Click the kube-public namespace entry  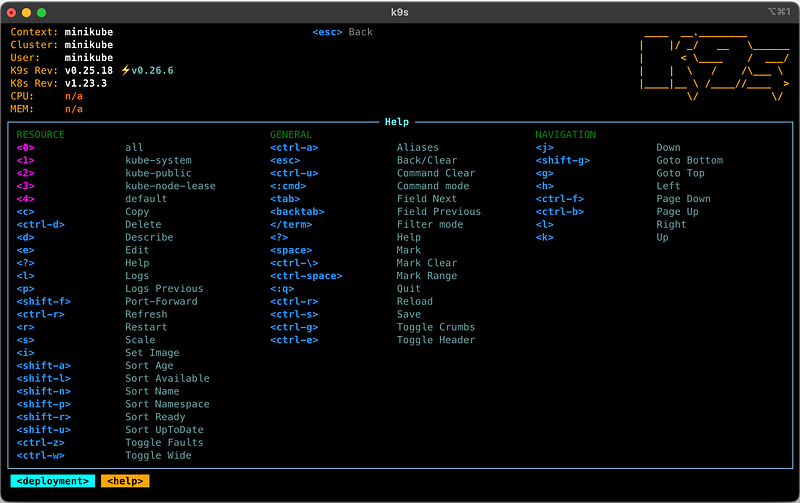point(158,173)
